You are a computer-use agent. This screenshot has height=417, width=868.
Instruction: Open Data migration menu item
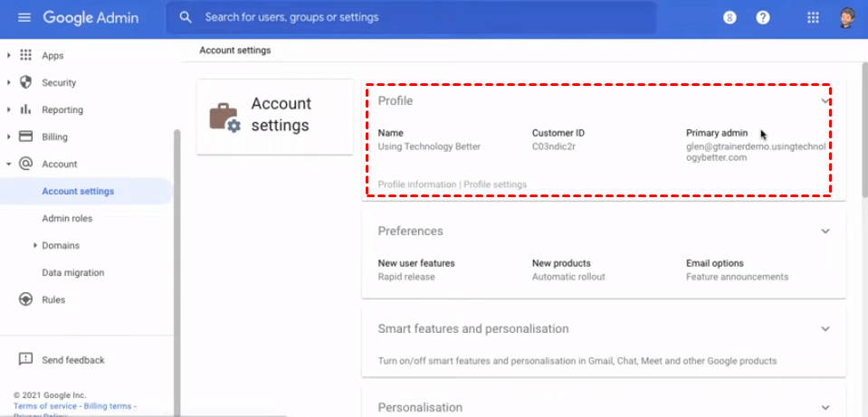point(72,272)
